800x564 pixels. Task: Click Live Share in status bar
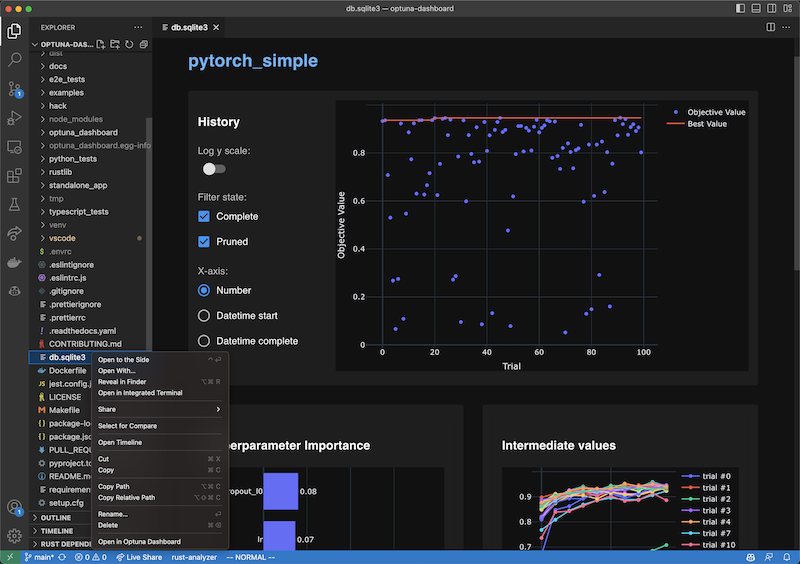[139, 557]
